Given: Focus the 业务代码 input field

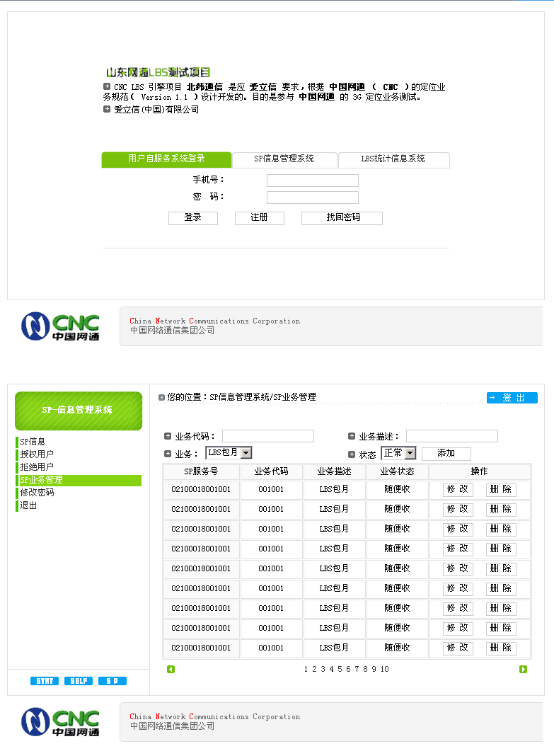Looking at the screenshot, I should tap(268, 436).
